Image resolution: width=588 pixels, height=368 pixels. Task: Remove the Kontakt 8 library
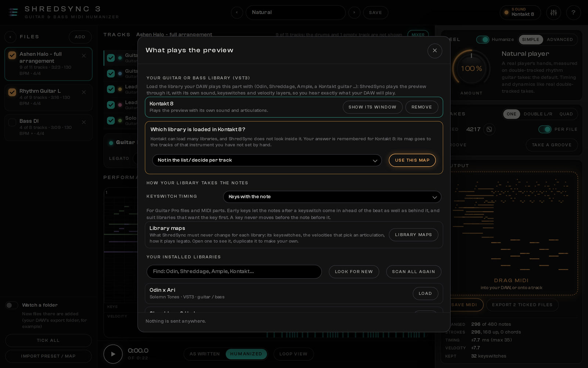pos(422,107)
